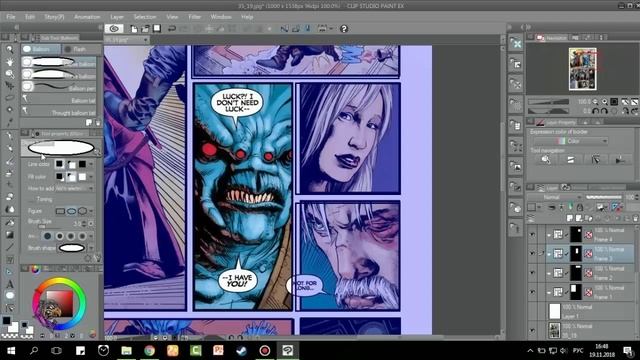This screenshot has width=640, height=360.
Task: Collapse Frame 1 folder arrow
Action: [x=549, y=292]
